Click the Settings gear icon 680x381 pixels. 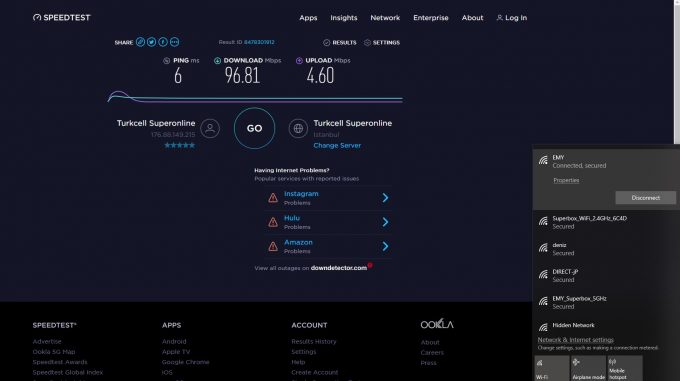[x=367, y=42]
